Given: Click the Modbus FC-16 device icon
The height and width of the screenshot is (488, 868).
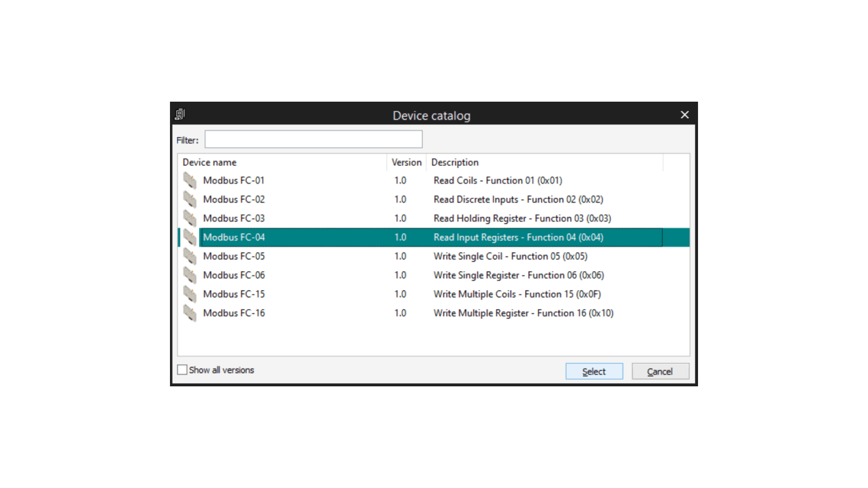Looking at the screenshot, I should click(x=190, y=314).
